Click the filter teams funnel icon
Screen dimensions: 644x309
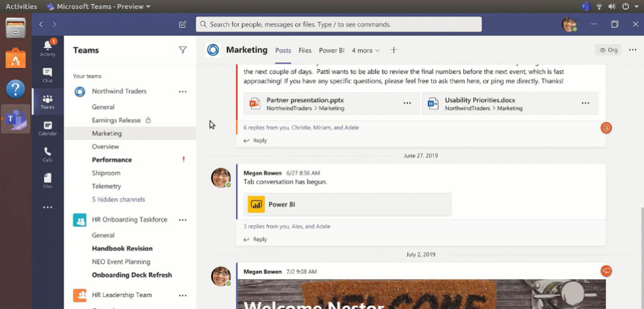[183, 50]
